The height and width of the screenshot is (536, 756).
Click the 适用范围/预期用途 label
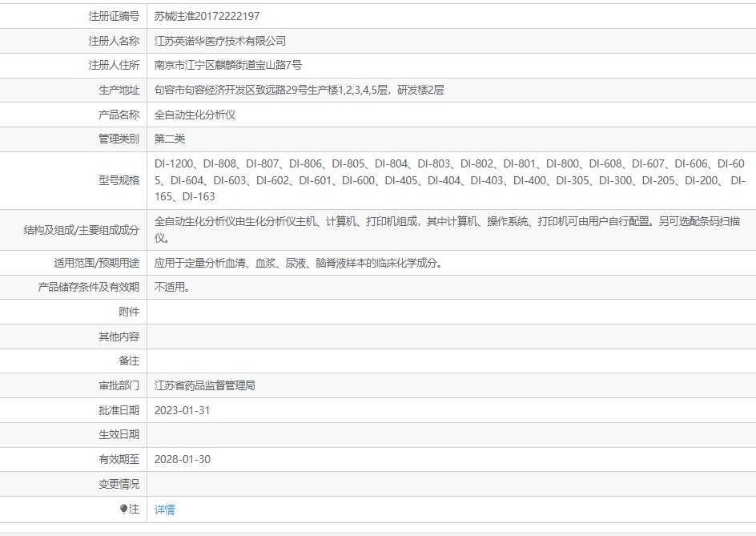coord(96,263)
